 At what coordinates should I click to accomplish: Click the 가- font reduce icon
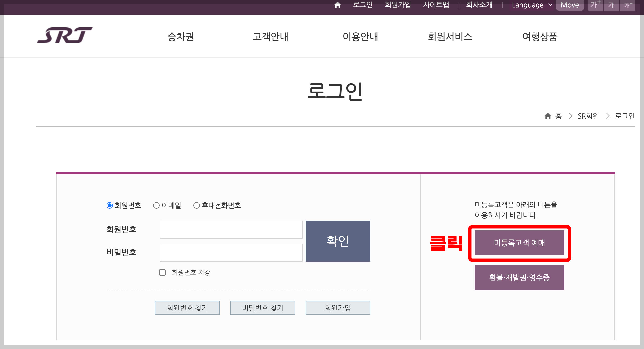(628, 5)
